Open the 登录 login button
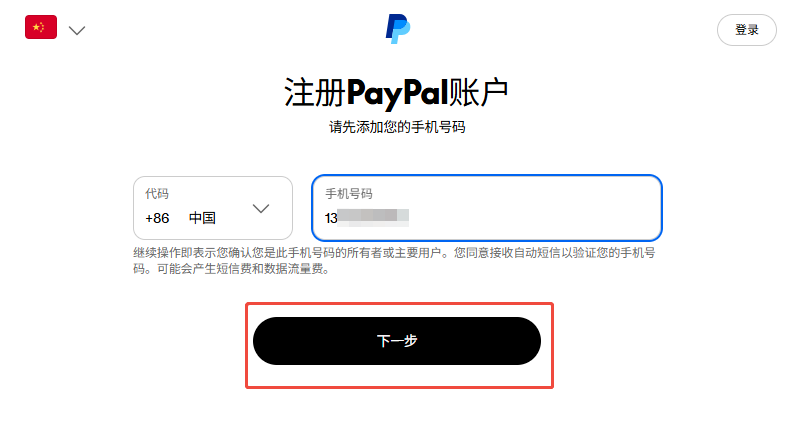812x433 pixels. click(746, 30)
